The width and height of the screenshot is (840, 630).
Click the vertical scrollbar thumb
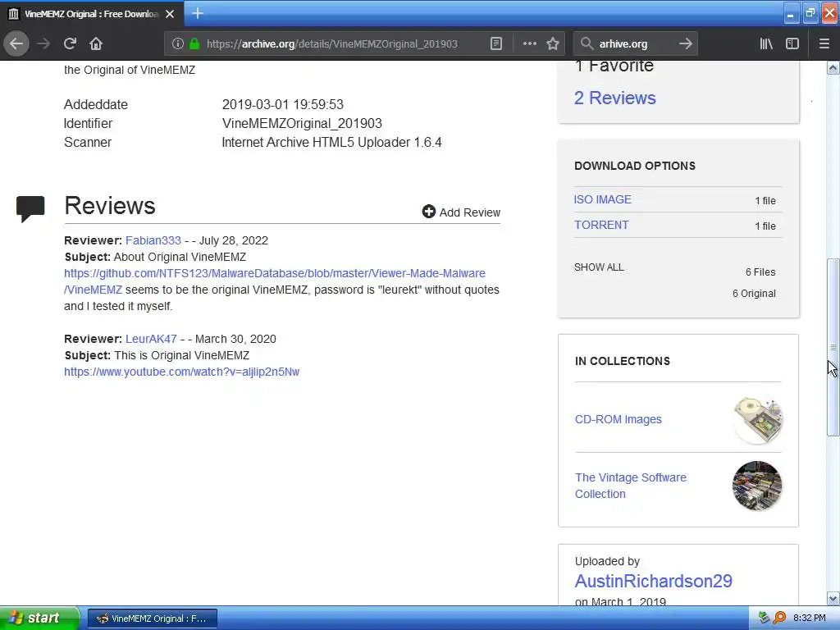click(833, 347)
